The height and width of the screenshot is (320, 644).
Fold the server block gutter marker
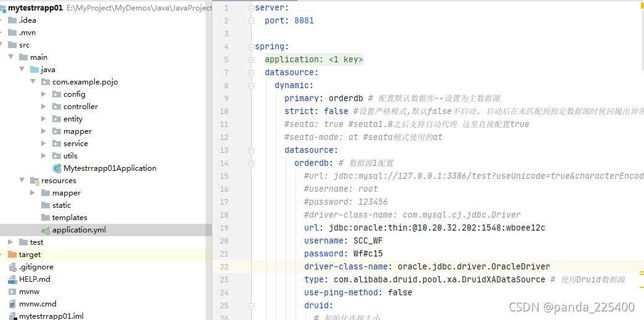tap(251, 8)
